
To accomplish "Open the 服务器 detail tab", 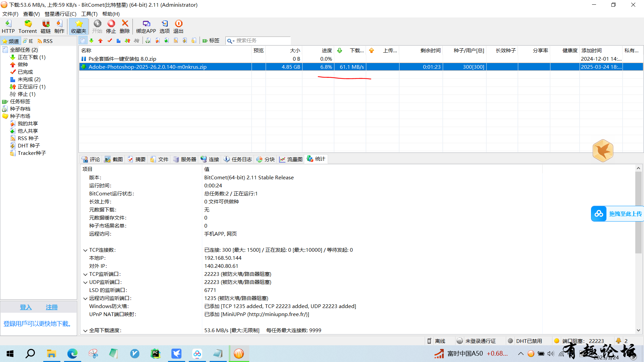I will [185, 159].
